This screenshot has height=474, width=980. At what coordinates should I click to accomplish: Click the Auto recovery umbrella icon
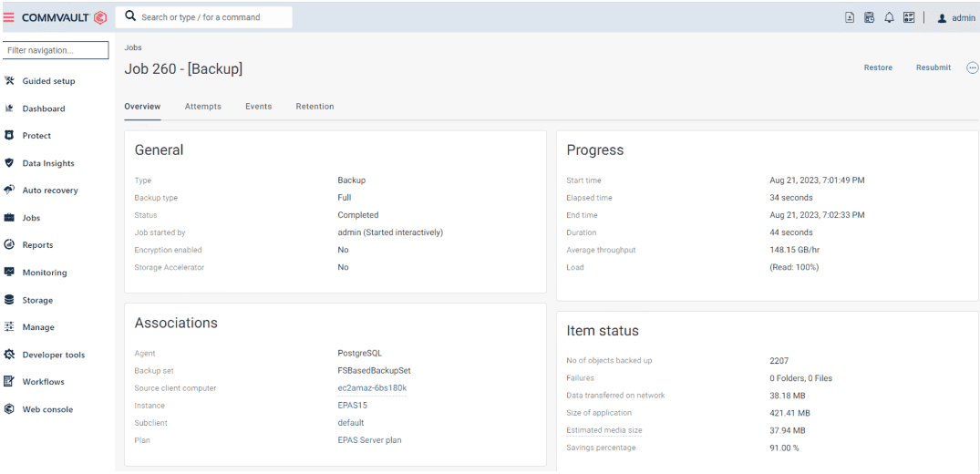(9, 191)
